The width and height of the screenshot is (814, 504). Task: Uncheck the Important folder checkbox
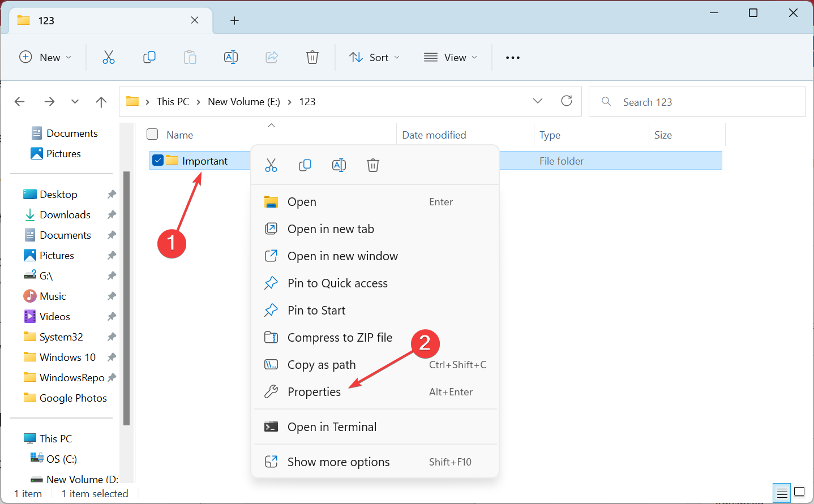[x=158, y=161]
